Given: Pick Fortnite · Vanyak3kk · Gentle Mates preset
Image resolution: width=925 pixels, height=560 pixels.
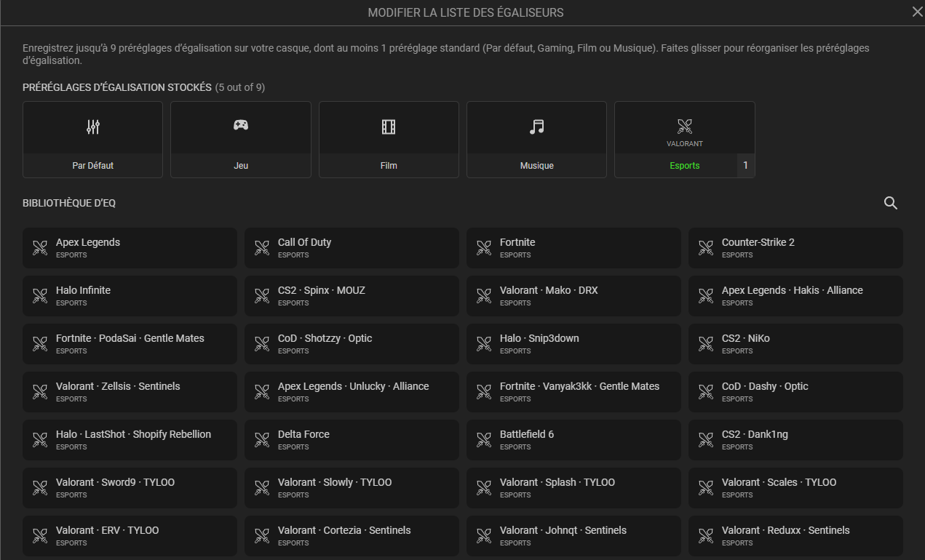Looking at the screenshot, I should click(573, 392).
